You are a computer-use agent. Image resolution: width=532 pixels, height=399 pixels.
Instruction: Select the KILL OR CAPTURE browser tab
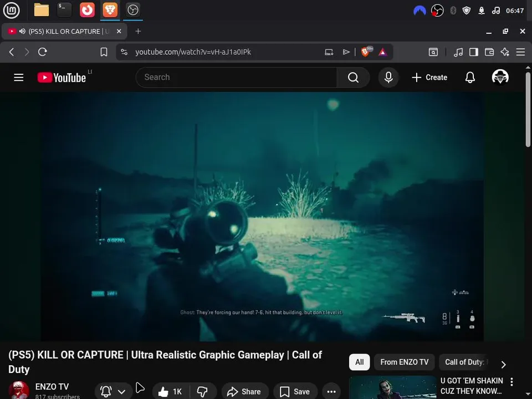[65, 31]
